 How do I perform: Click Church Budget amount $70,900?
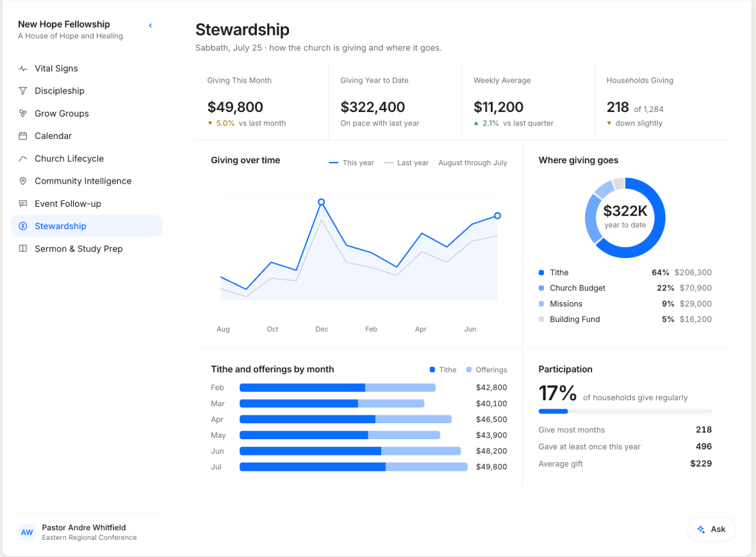click(x=696, y=288)
